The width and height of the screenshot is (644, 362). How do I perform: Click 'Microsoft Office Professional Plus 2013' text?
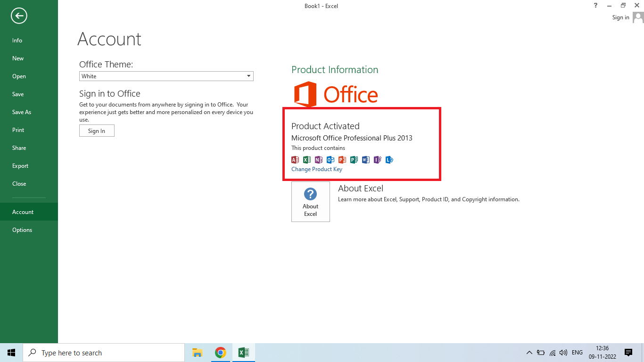(352, 138)
